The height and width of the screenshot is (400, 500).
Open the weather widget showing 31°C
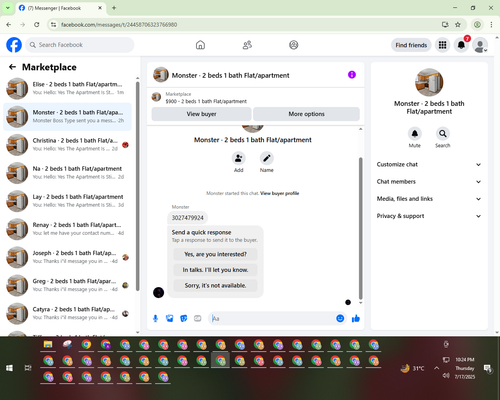(x=413, y=368)
